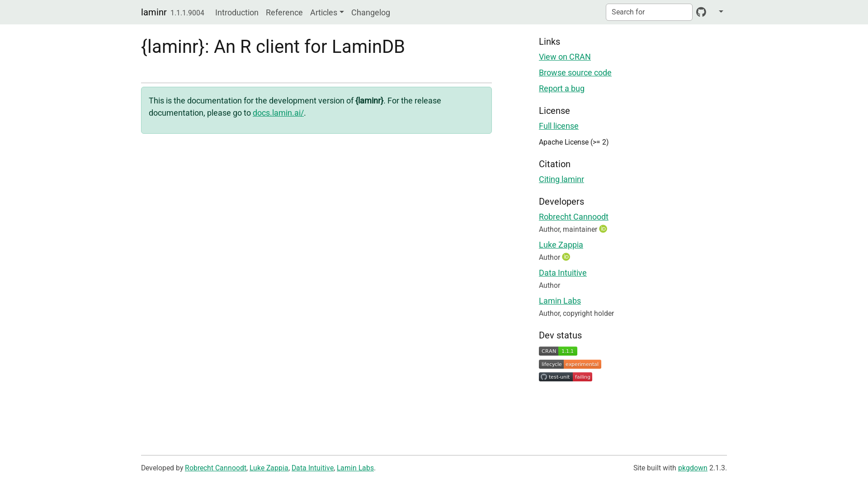The width and height of the screenshot is (868, 488).
Task: Open Citing laminr link
Action: click(x=561, y=179)
